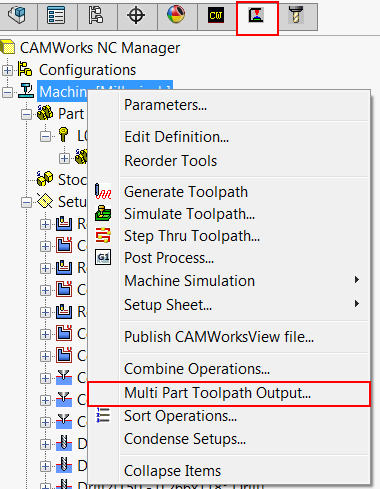This screenshot has width=380, height=489.
Task: Open the CAMWorks tools tree tab
Action: point(297,15)
